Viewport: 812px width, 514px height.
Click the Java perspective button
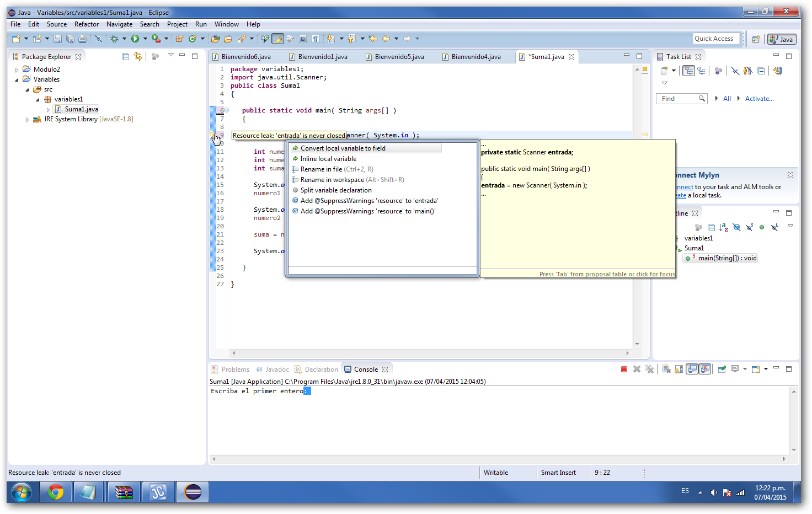click(x=781, y=39)
